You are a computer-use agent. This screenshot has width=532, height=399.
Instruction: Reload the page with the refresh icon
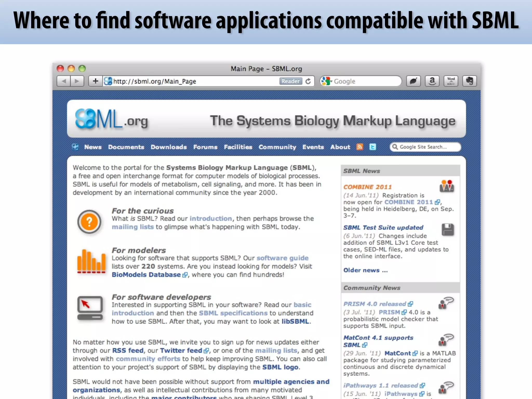pyautogui.click(x=308, y=81)
